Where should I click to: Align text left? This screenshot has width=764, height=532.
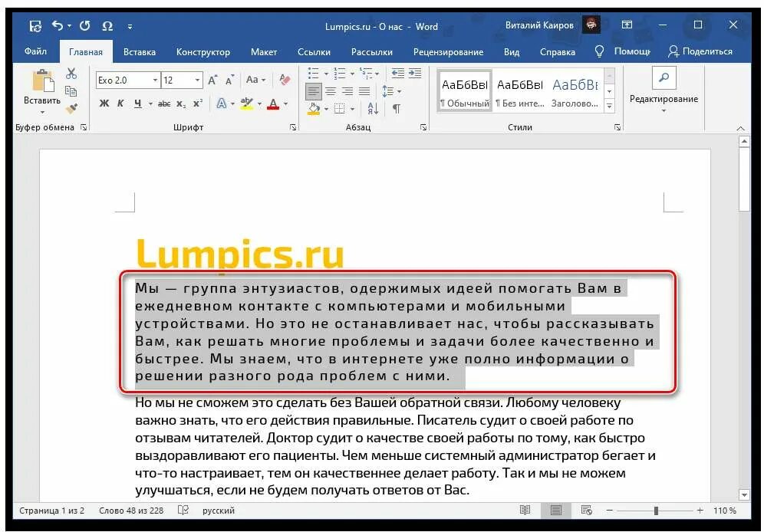click(313, 91)
